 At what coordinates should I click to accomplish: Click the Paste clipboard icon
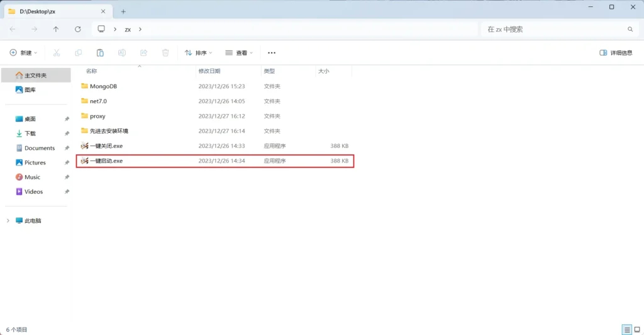click(100, 53)
